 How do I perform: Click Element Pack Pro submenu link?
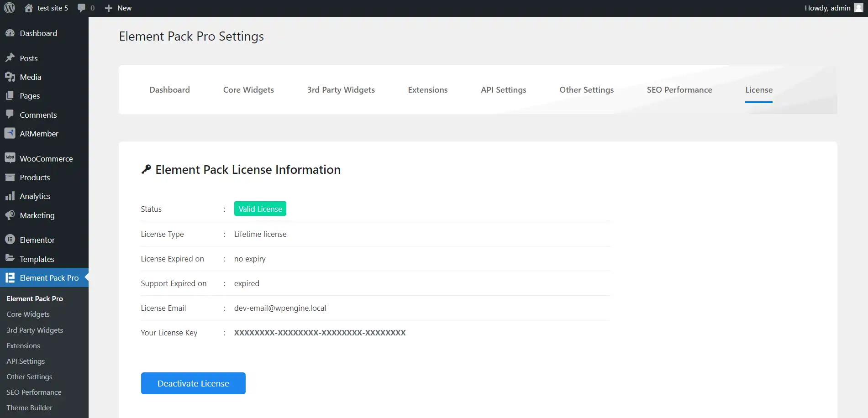(35, 298)
